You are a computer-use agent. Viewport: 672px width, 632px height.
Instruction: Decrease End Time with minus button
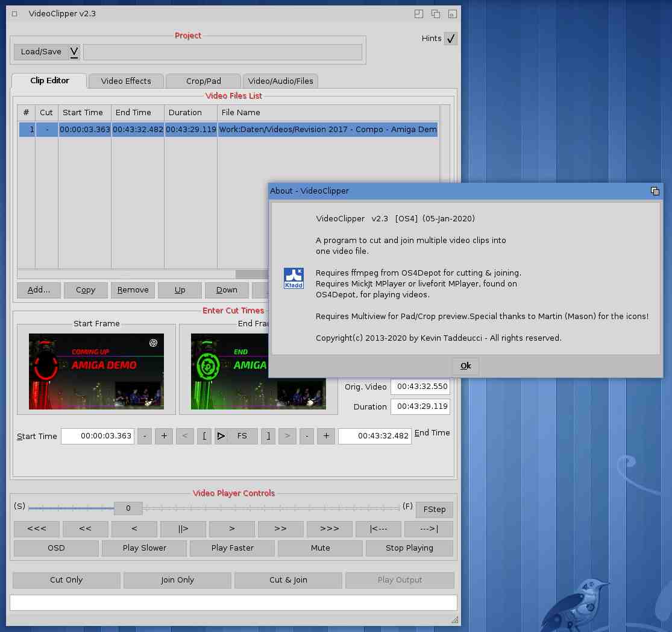point(307,436)
